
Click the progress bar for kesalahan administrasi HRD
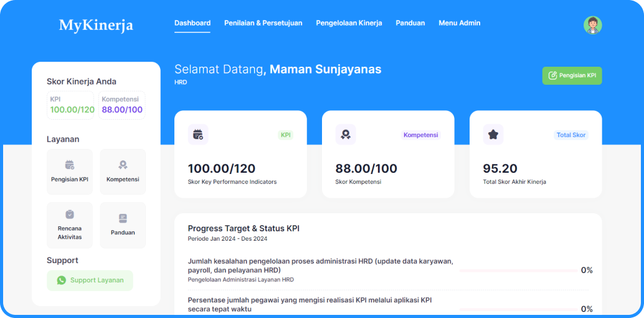(x=518, y=271)
